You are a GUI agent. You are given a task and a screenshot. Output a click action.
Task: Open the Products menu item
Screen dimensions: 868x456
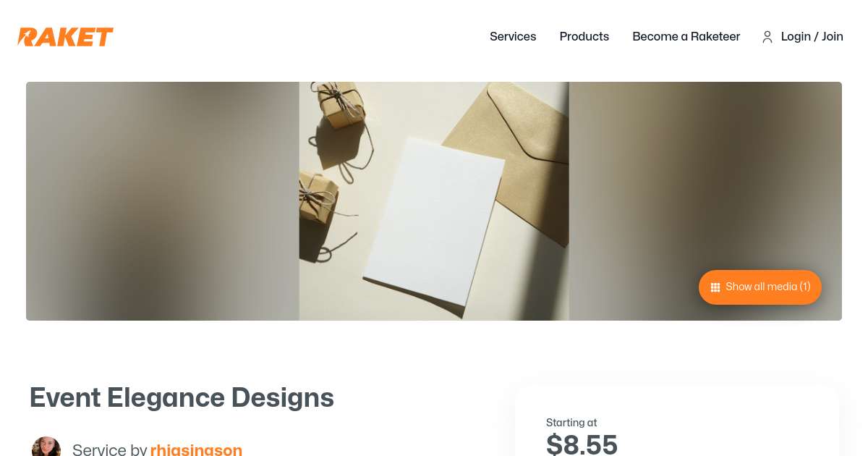click(x=584, y=36)
